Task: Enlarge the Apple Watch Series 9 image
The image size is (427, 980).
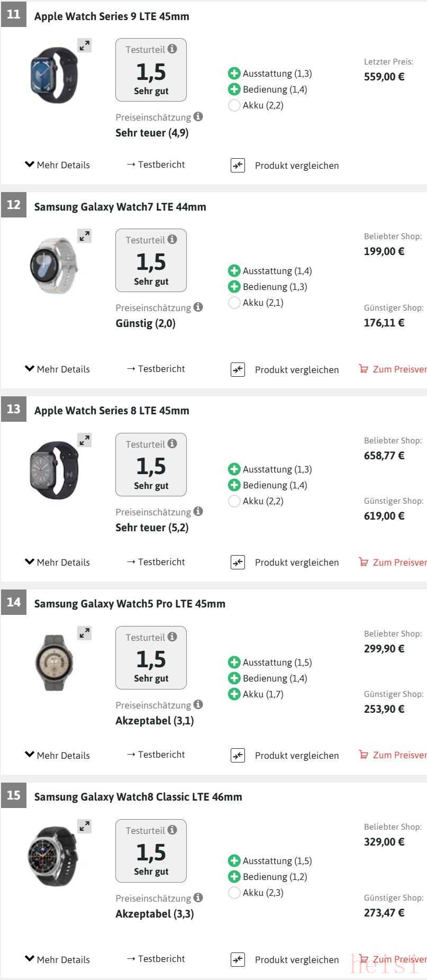Action: pos(85,46)
